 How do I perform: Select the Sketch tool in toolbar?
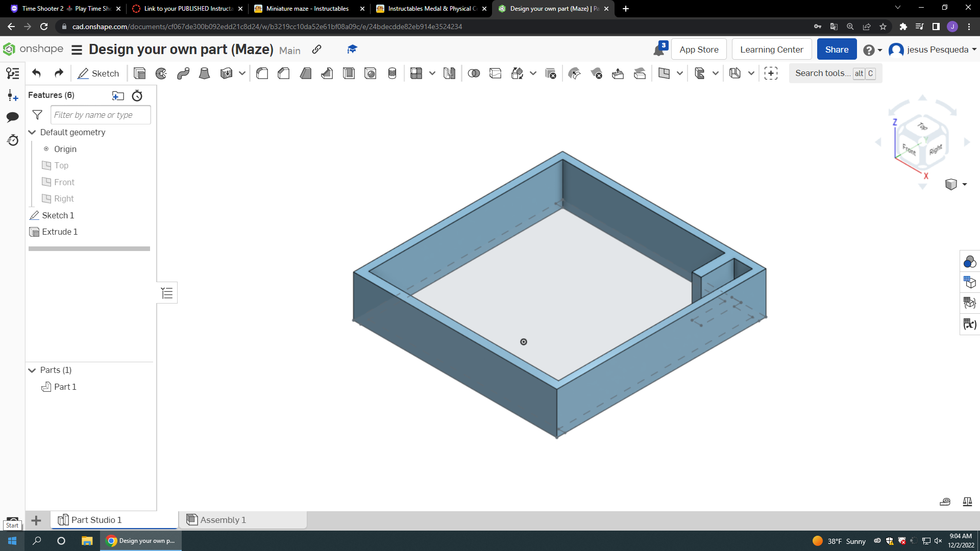pyautogui.click(x=99, y=73)
